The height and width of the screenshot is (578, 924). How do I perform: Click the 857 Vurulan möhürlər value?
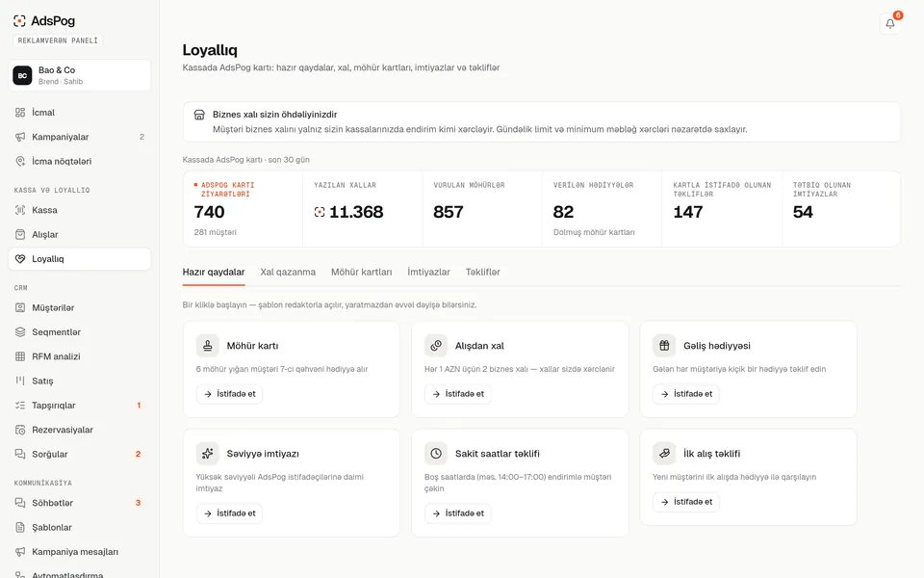tap(449, 212)
